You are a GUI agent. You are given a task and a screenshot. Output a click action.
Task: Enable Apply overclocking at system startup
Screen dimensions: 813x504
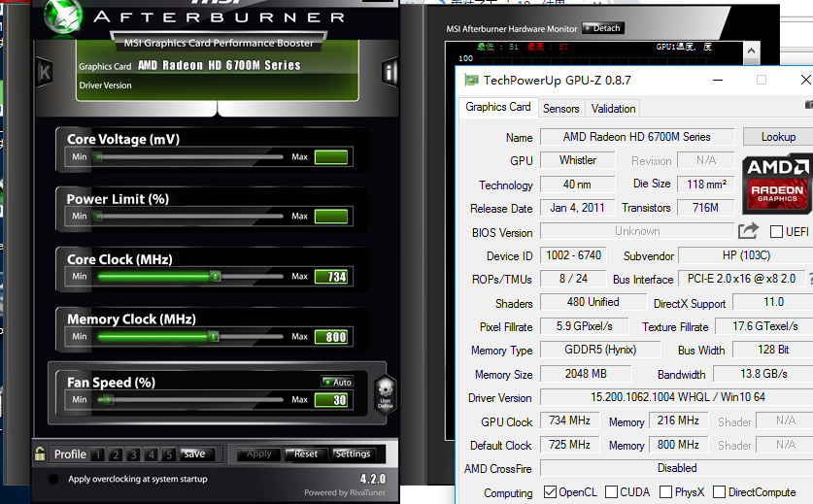click(x=52, y=479)
